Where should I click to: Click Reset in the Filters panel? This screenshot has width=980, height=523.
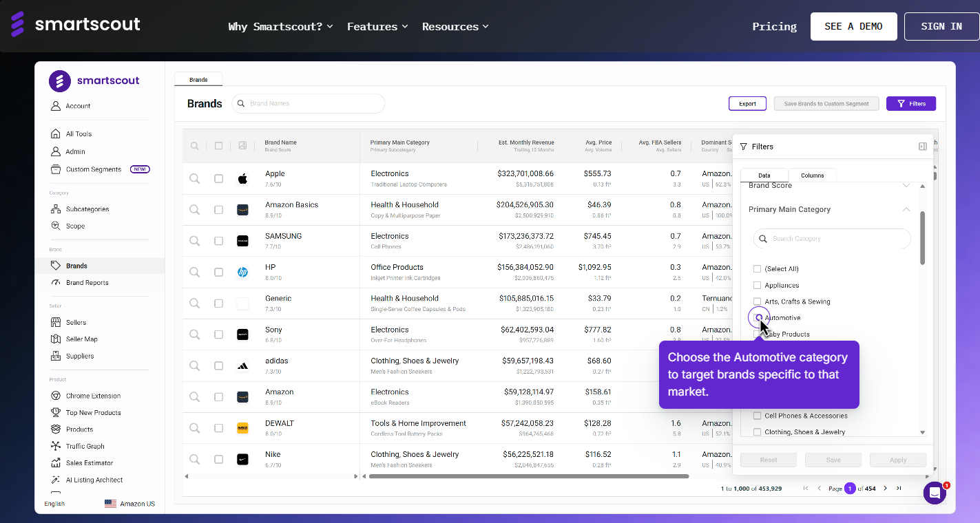(769, 460)
